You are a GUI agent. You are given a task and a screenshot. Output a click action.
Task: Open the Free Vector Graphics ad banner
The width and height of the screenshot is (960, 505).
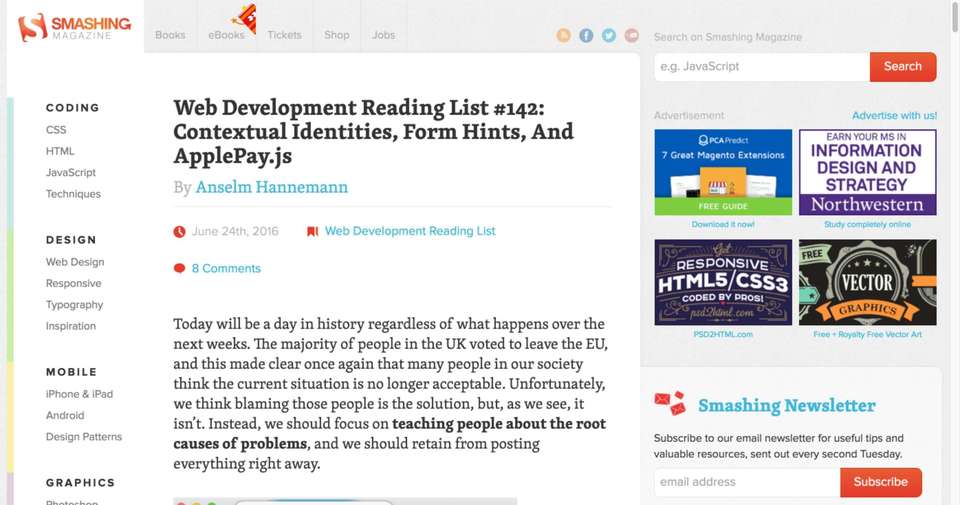click(868, 282)
